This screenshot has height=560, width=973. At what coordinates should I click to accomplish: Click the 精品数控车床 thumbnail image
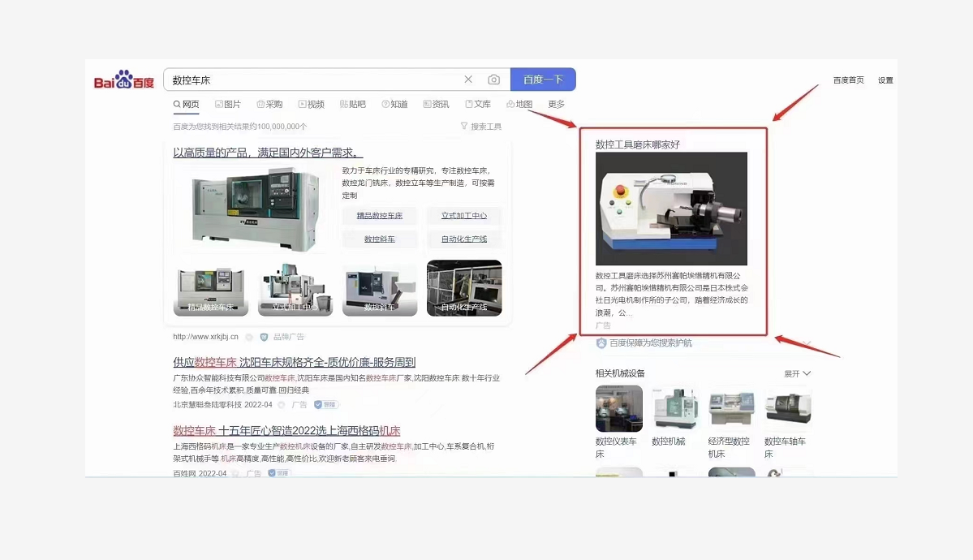[x=211, y=288]
